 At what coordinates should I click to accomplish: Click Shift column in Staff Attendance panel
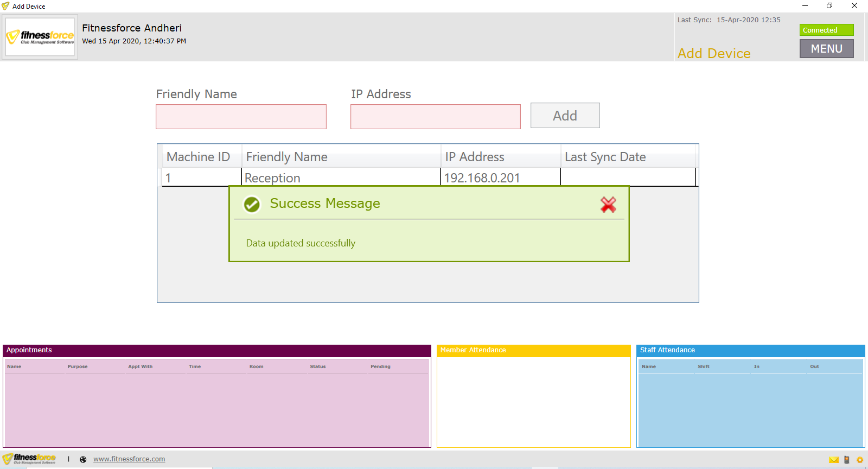[723, 366]
